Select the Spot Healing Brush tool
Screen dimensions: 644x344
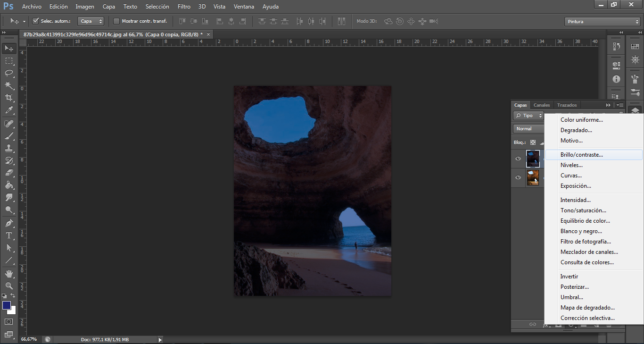(9, 124)
